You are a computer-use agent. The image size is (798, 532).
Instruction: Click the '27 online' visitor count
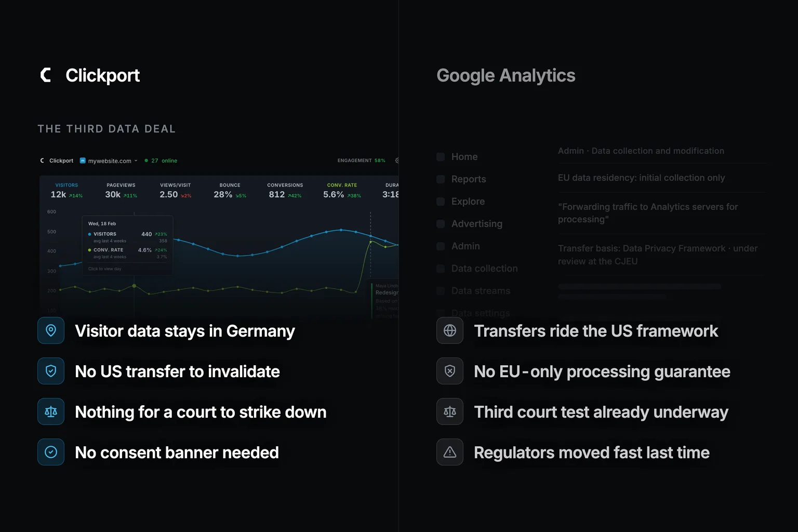click(164, 161)
